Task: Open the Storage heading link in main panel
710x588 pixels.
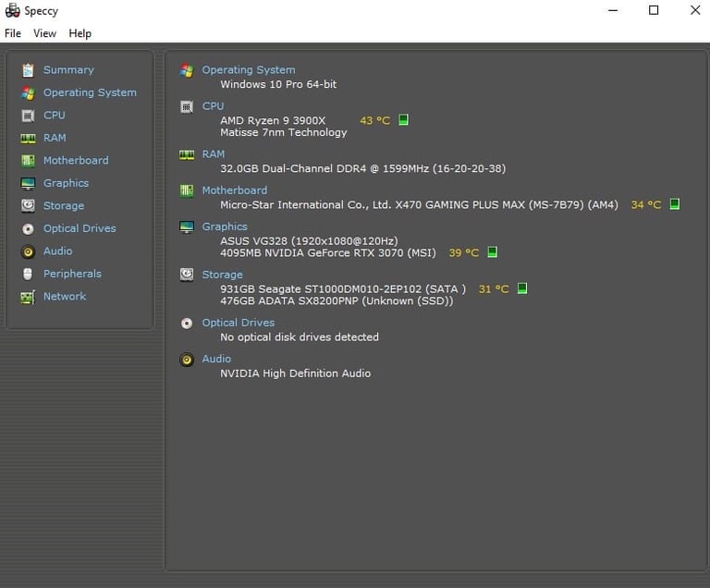Action: [x=222, y=275]
